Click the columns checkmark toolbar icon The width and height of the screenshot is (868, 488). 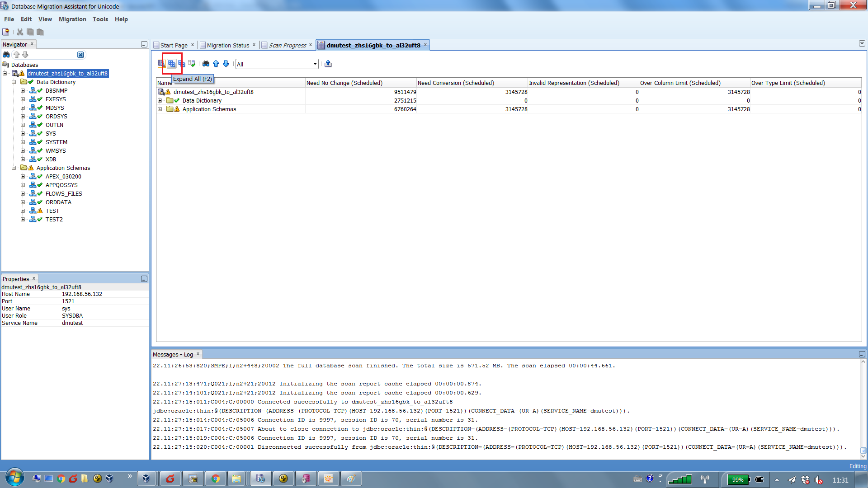(192, 64)
